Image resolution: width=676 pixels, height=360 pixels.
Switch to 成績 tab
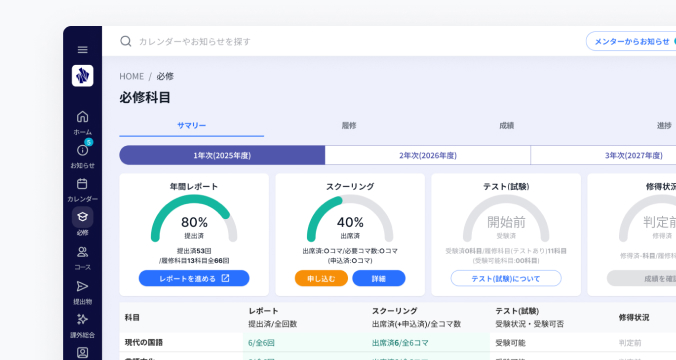click(x=507, y=125)
